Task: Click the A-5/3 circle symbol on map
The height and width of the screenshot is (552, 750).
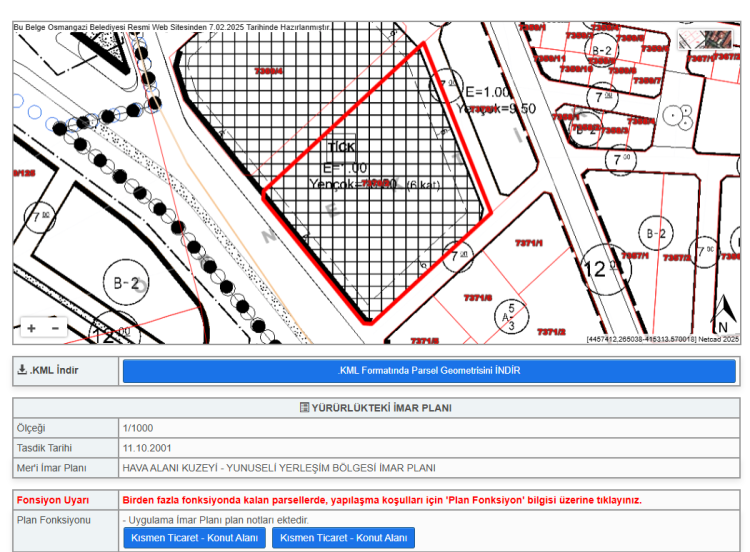Action: 511,316
